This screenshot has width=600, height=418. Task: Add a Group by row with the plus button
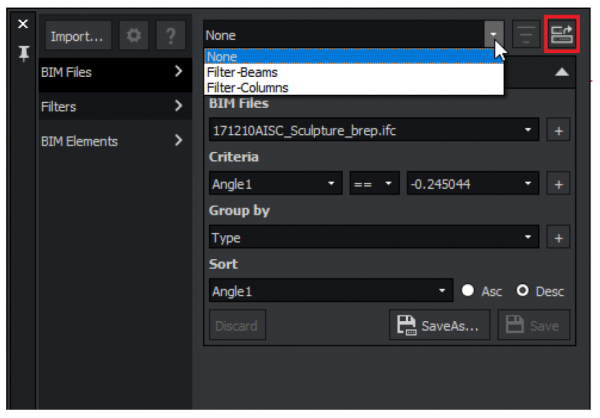558,238
